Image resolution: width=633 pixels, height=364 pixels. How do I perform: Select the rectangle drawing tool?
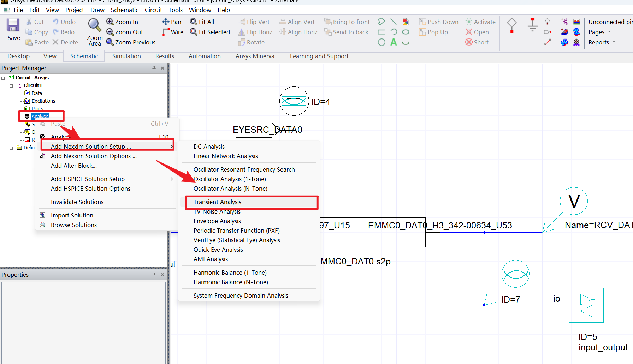(x=381, y=32)
